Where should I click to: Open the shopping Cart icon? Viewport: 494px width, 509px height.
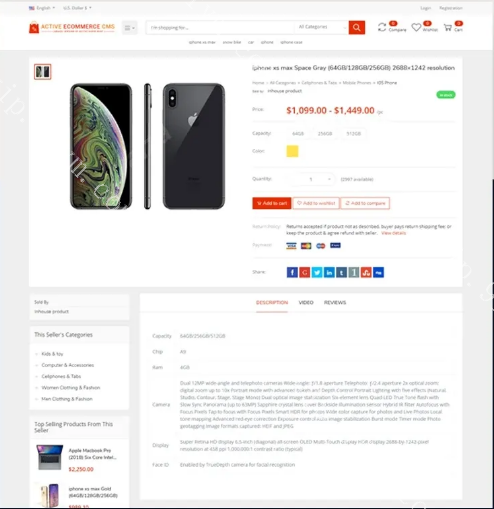coord(448,27)
